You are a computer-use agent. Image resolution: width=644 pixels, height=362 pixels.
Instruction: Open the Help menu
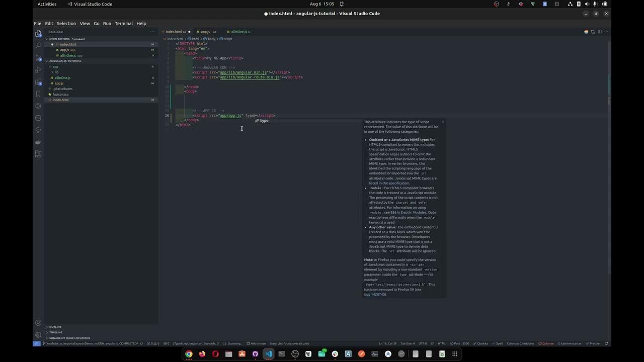tap(141, 23)
